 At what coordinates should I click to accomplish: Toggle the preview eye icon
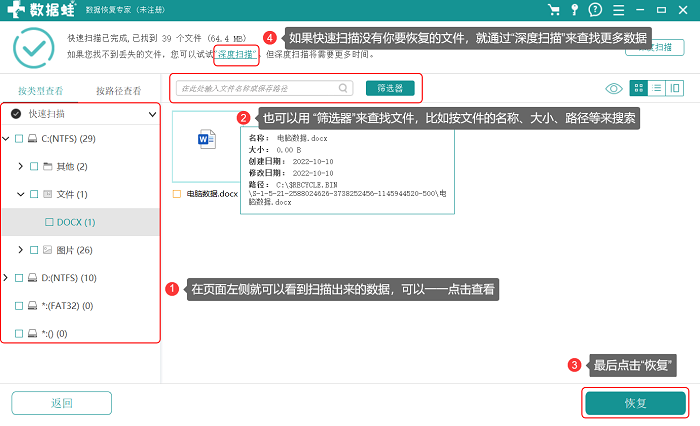click(614, 88)
